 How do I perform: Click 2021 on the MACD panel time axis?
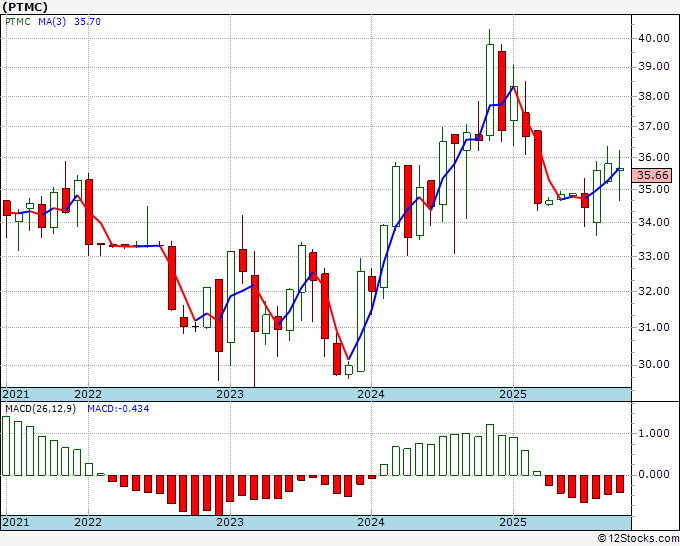(16, 522)
